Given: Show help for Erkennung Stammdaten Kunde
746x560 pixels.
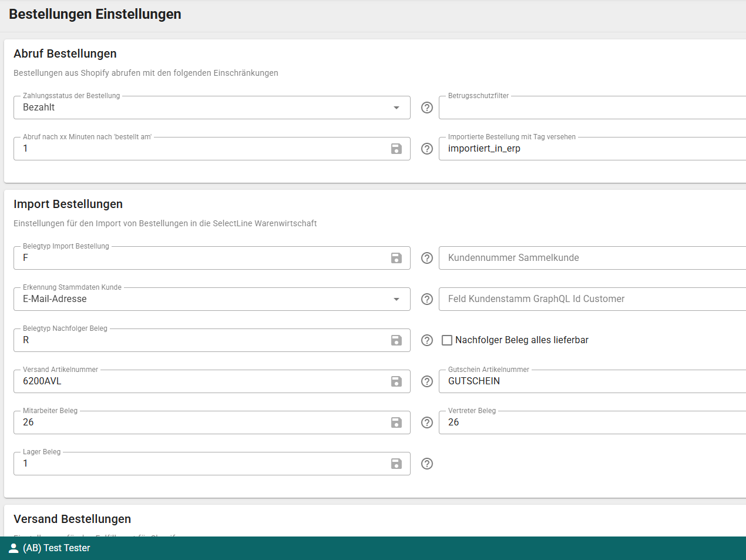Looking at the screenshot, I should point(427,299).
